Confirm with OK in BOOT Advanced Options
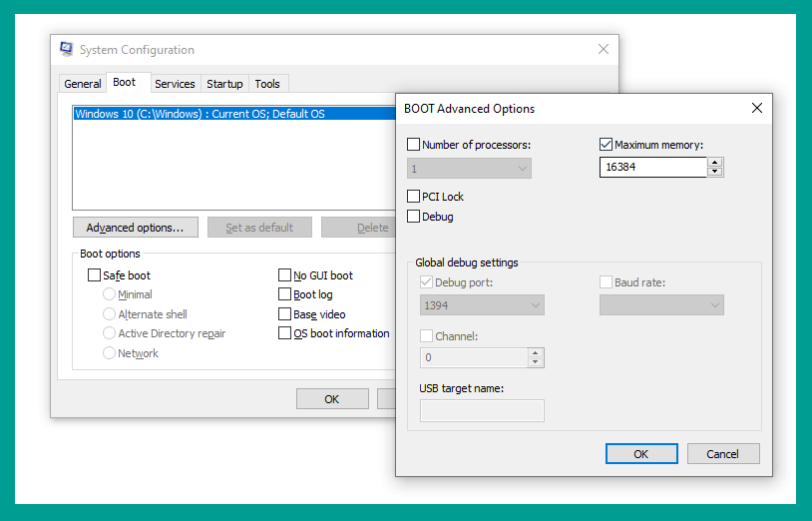Screen dimensions: 812x521 (x=641, y=454)
